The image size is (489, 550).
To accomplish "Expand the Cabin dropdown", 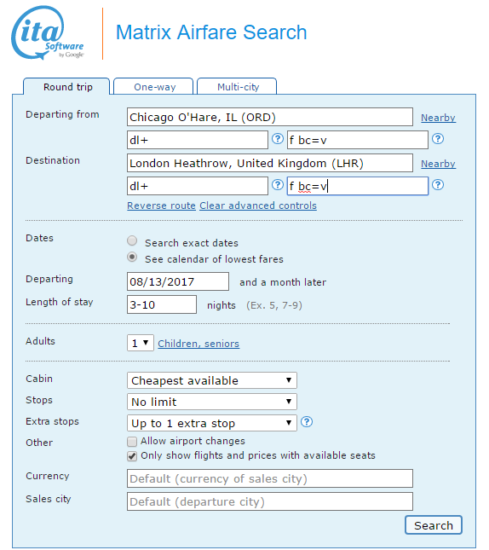I will 212,381.
